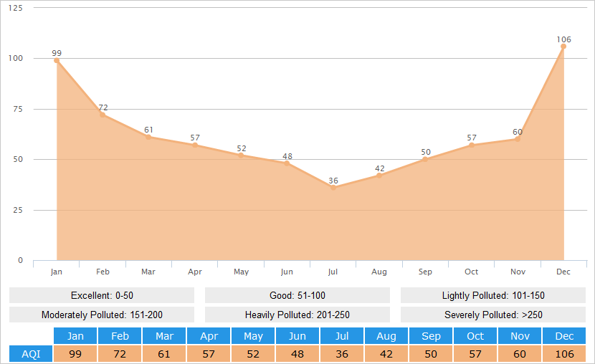The width and height of the screenshot is (595, 364).
Task: Click the blue Aug table header cell
Action: [386, 336]
